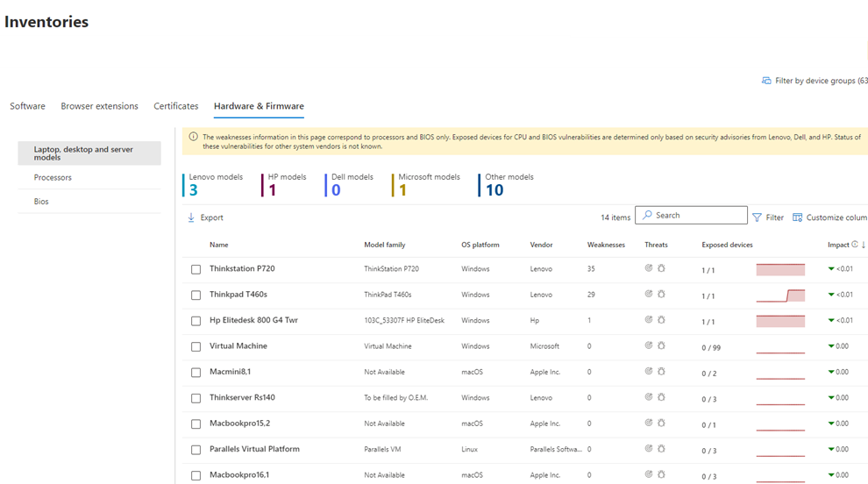Image resolution: width=868 pixels, height=484 pixels.
Task: Click threat insights icon for Thinkstation P720
Action: 649,269
